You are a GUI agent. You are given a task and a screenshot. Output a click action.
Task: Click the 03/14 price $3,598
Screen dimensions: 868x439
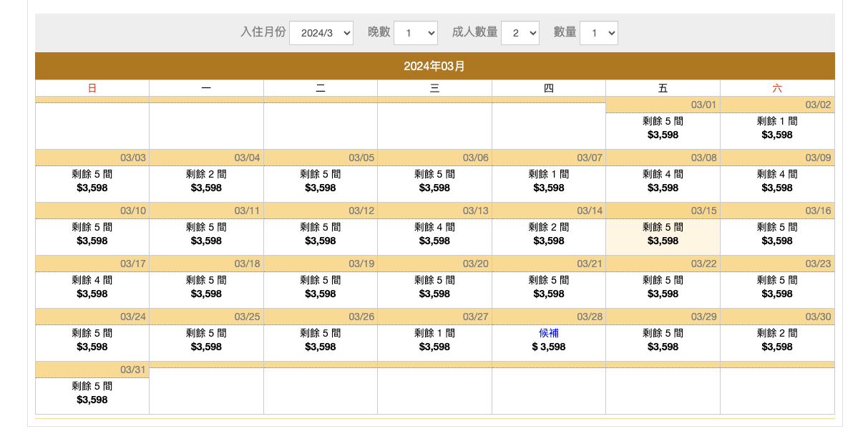click(x=549, y=241)
